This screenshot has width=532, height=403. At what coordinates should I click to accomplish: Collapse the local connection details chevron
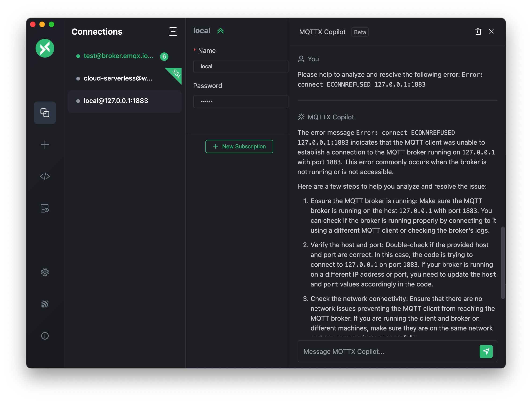[x=220, y=31]
